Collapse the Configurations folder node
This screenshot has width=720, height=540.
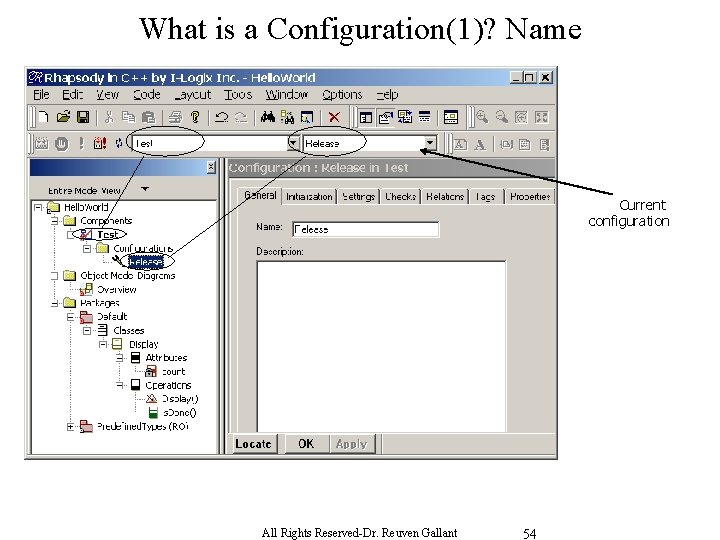pos(87,248)
